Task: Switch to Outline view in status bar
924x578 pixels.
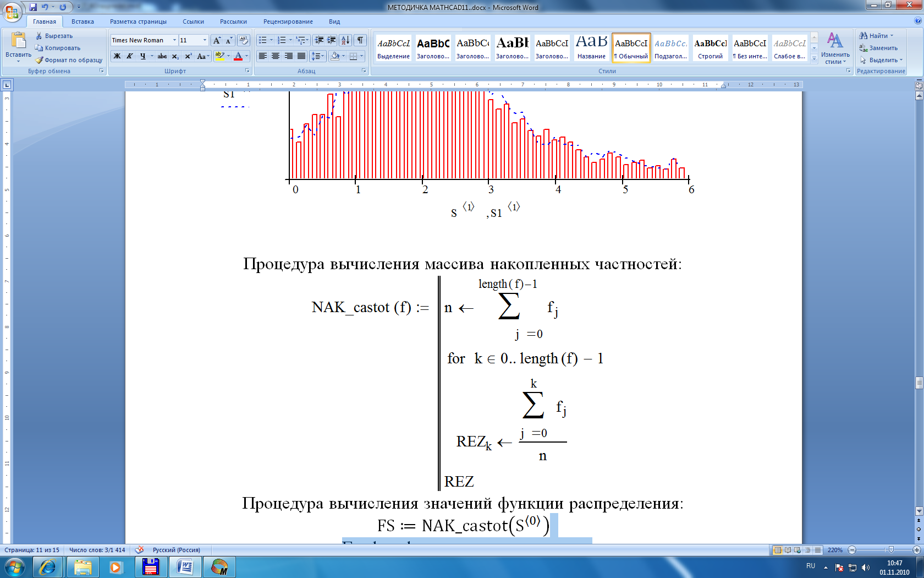Action: coord(807,550)
